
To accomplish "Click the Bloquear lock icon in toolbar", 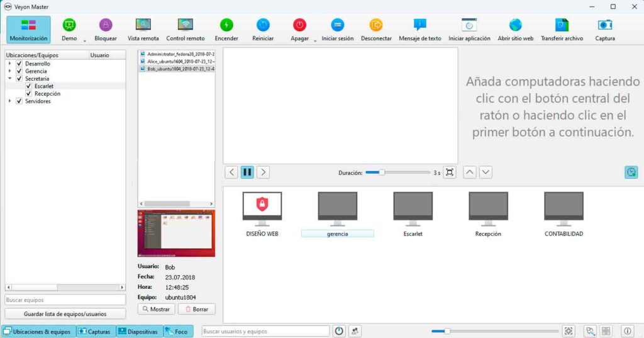I will pos(105,26).
